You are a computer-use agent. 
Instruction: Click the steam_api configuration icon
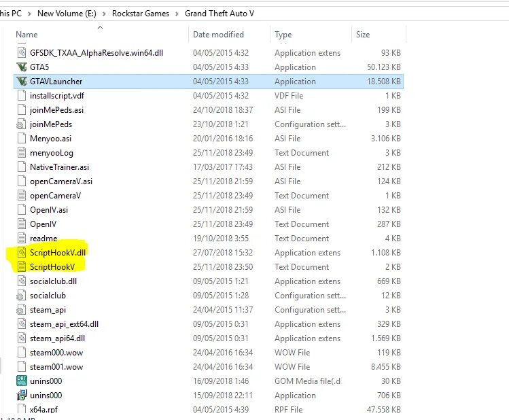[21, 310]
